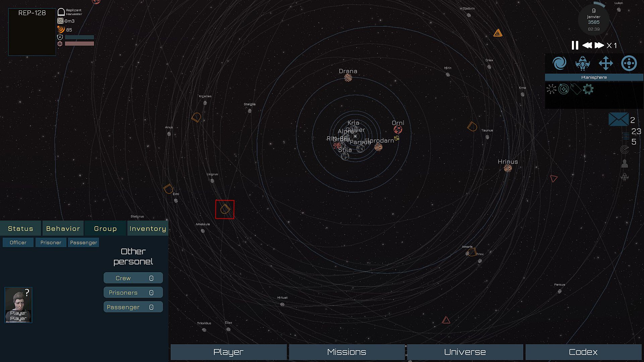Viewport: 644px width, 362px height.
Task: Click the orbit display icon under Planisphere
Action: click(563, 89)
